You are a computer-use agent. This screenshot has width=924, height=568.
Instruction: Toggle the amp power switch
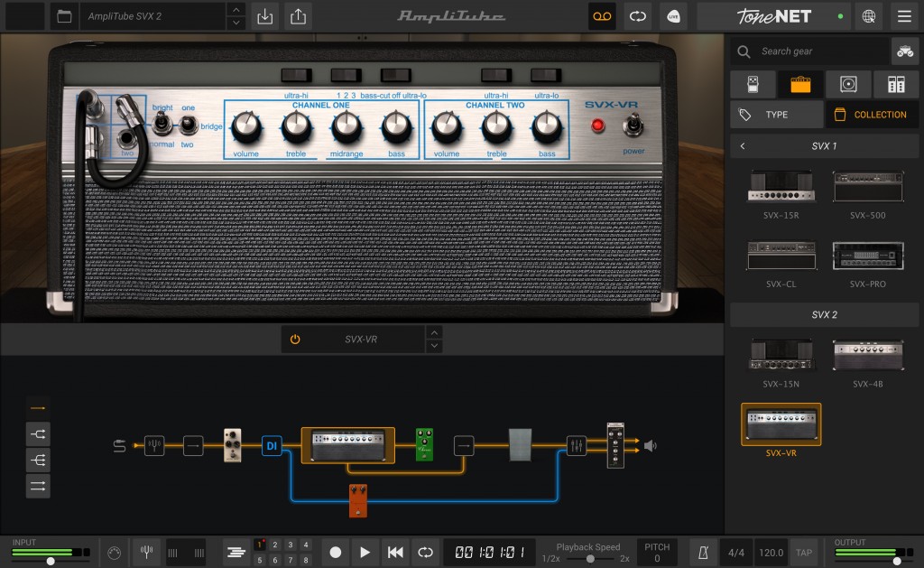[x=633, y=126]
